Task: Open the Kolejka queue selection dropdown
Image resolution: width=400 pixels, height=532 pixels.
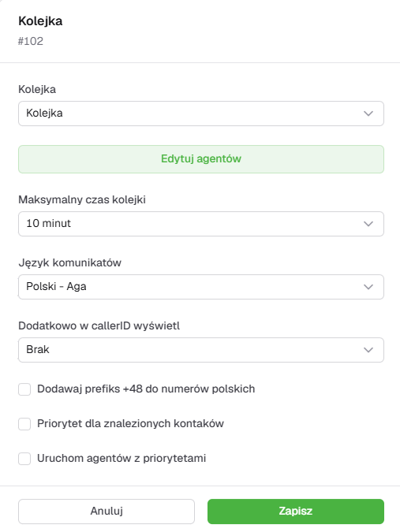Action: 201,113
